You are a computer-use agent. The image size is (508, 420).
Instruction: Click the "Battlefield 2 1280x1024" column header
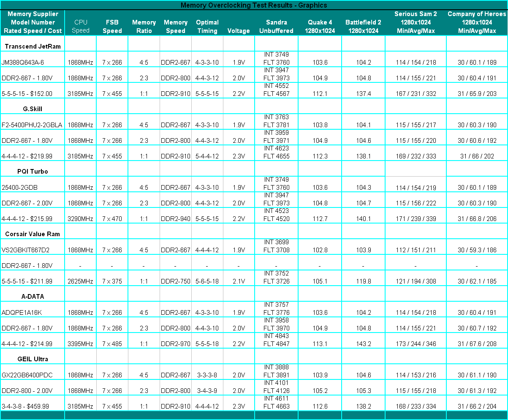(x=363, y=27)
